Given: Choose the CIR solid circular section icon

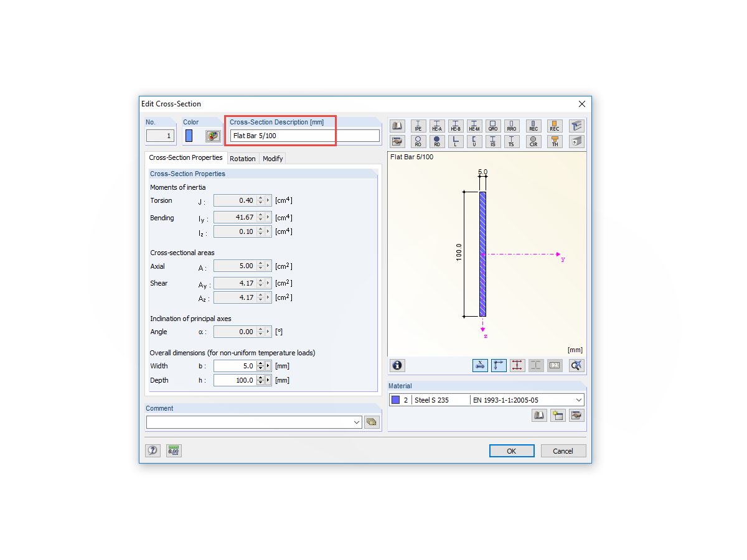Looking at the screenshot, I should 533,141.
